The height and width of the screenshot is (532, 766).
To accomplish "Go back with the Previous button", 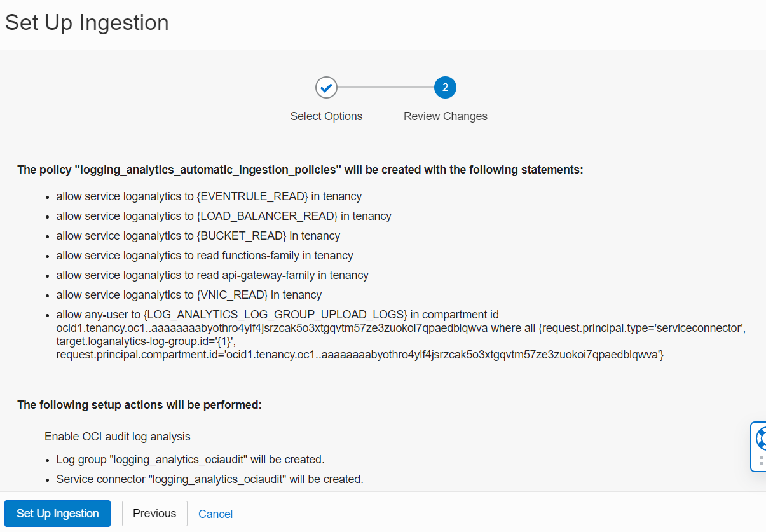I will [x=154, y=514].
